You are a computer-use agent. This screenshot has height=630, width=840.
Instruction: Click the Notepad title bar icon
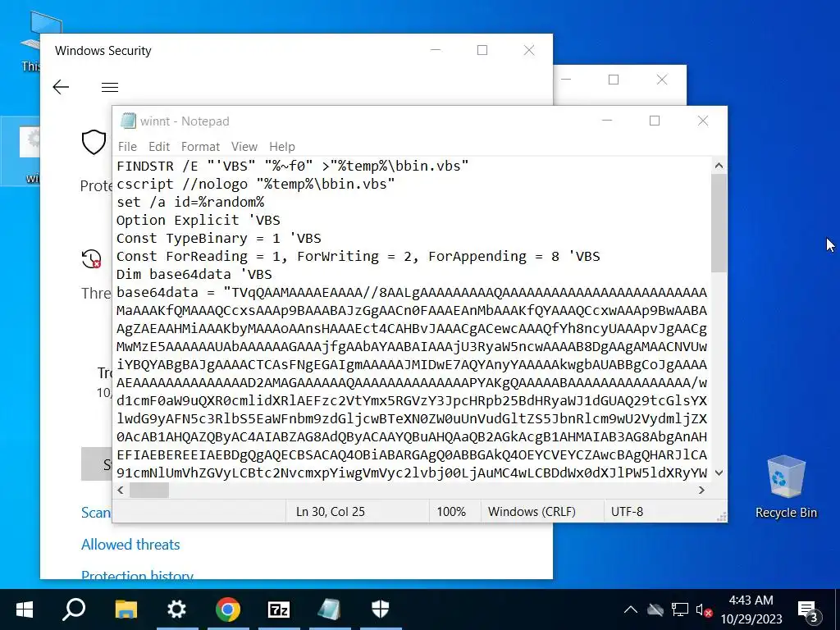click(x=128, y=121)
